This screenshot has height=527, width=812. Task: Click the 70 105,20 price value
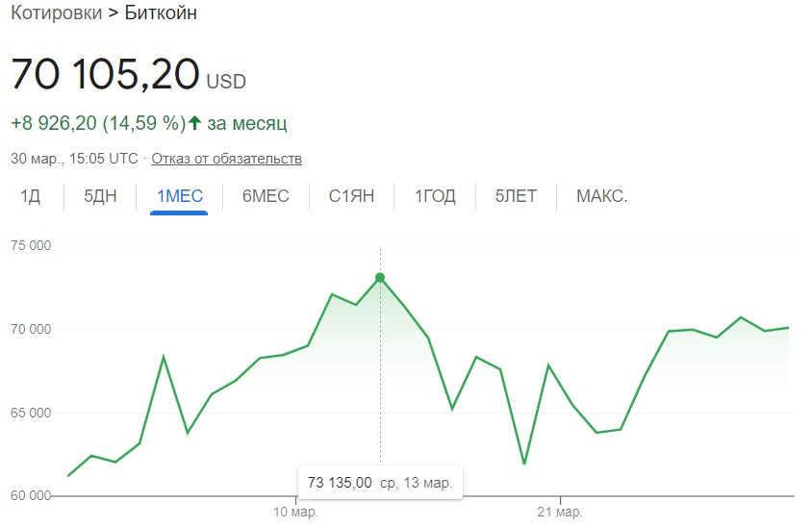[105, 74]
